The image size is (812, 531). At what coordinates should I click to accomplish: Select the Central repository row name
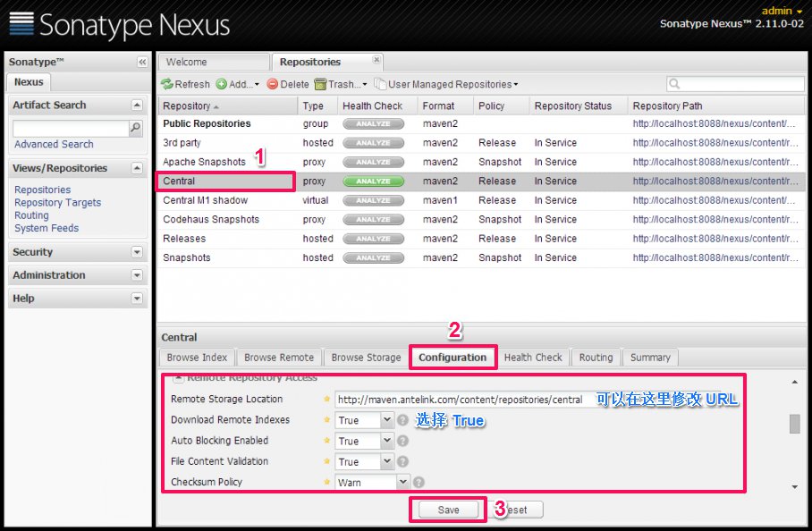pyautogui.click(x=179, y=181)
